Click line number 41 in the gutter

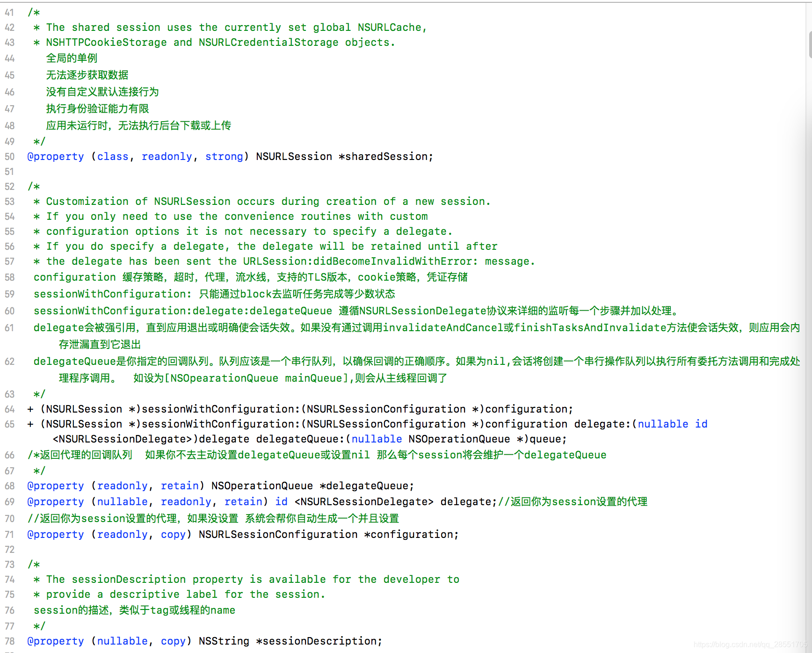coord(9,13)
